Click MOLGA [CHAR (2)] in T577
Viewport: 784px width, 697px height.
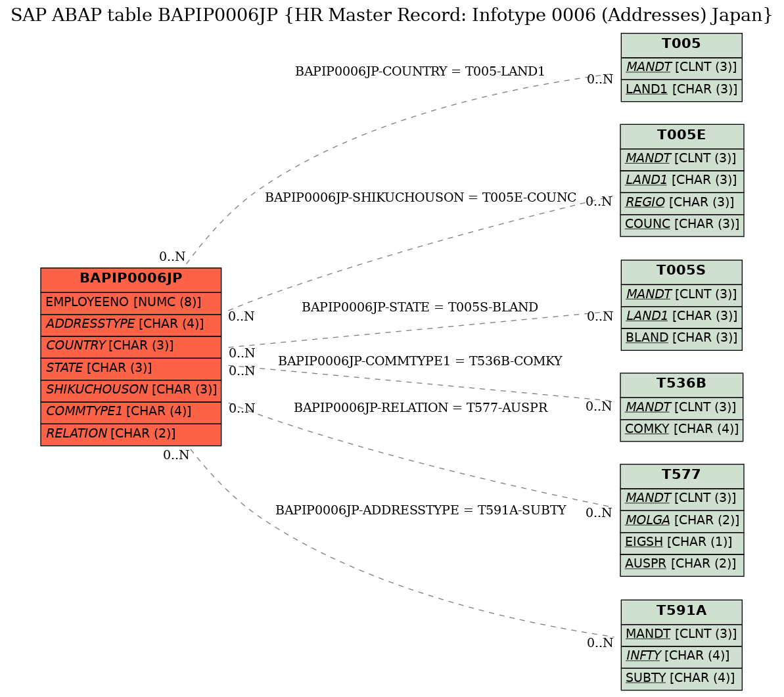point(681,521)
